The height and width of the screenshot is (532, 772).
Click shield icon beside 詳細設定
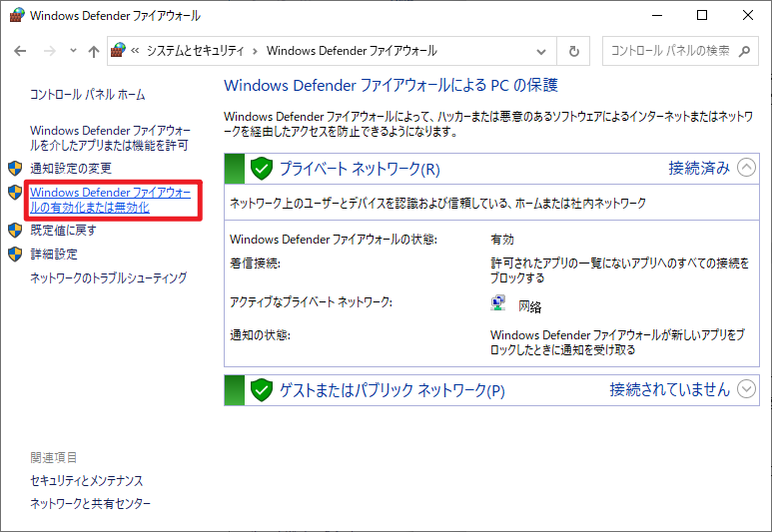point(15,255)
